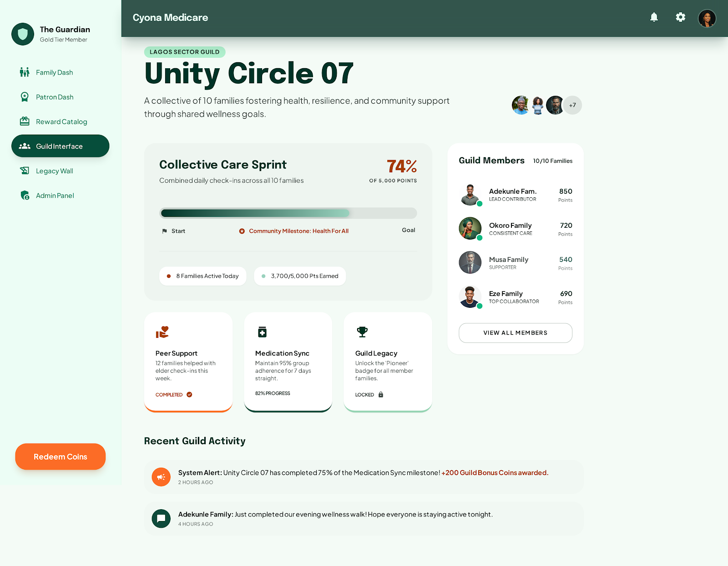Click the Locked padlock icon
The width and height of the screenshot is (728, 566).
(x=381, y=395)
